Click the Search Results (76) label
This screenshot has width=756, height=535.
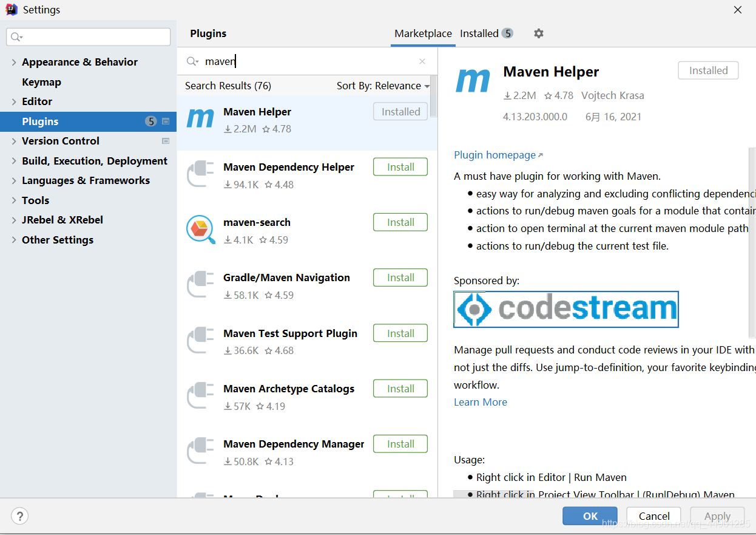(228, 86)
